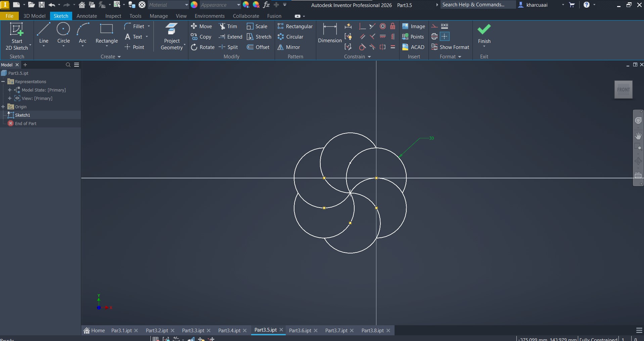The width and height of the screenshot is (644, 341).
Task: Click the Search Help & Commands field
Action: [477, 5]
